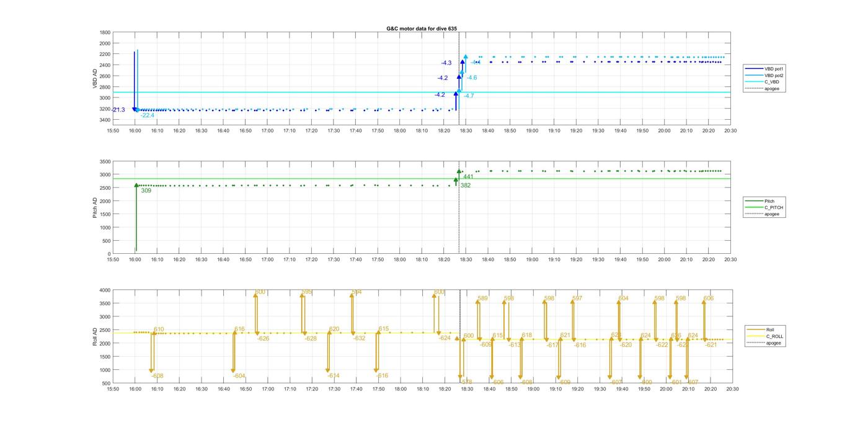Click the '4000' tick on Roll axis
The image size is (868, 430).
[105, 290]
